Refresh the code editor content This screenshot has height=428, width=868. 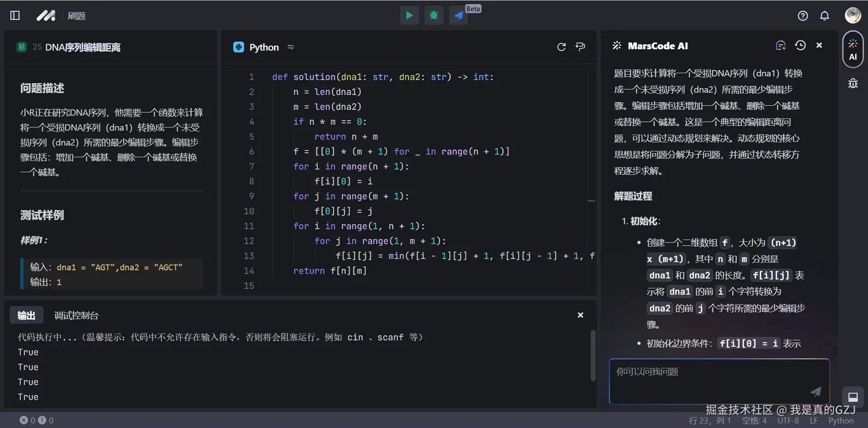point(561,47)
